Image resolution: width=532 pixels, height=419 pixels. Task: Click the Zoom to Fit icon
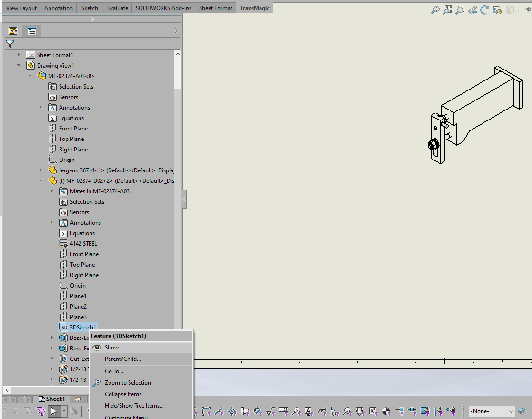click(448, 10)
